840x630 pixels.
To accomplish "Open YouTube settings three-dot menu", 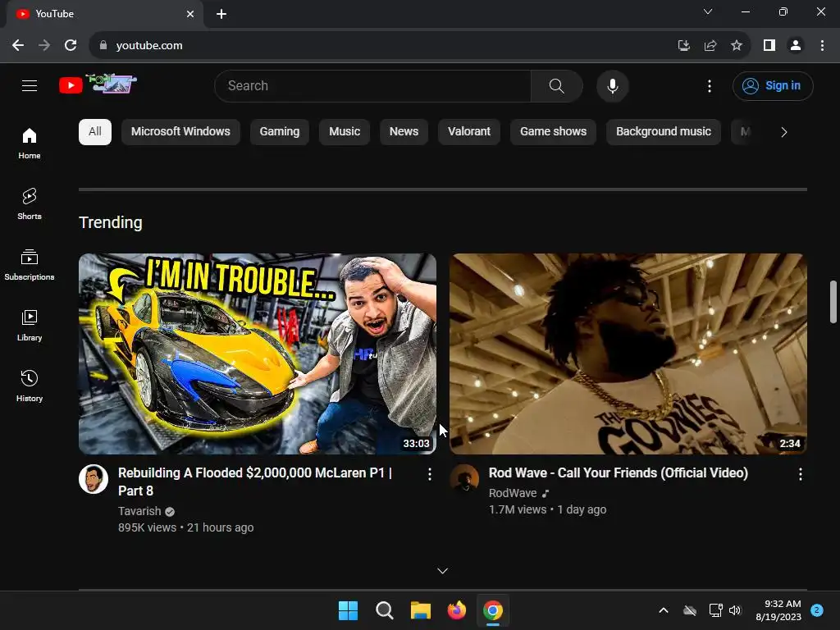I will coord(710,85).
